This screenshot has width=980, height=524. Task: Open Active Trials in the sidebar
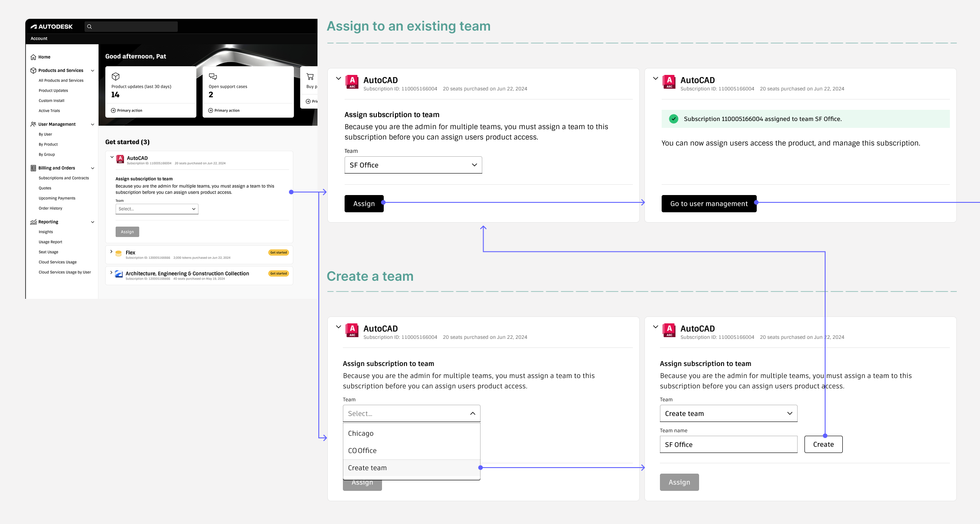point(49,111)
